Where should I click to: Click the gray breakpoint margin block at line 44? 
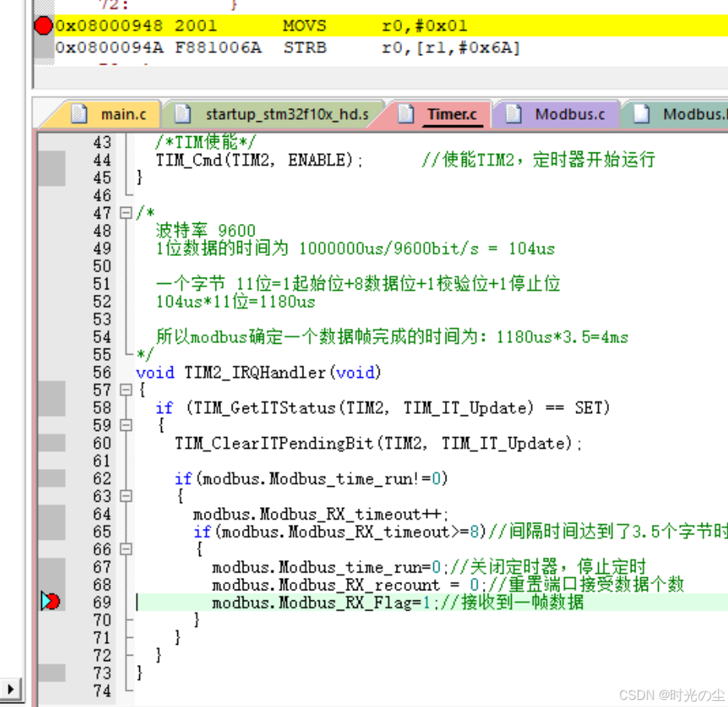pos(51,160)
